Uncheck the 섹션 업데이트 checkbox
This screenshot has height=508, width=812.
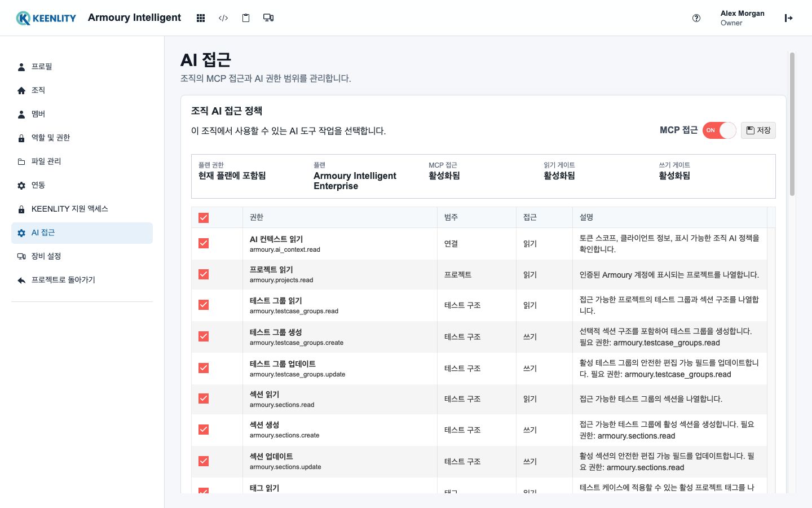tap(204, 461)
